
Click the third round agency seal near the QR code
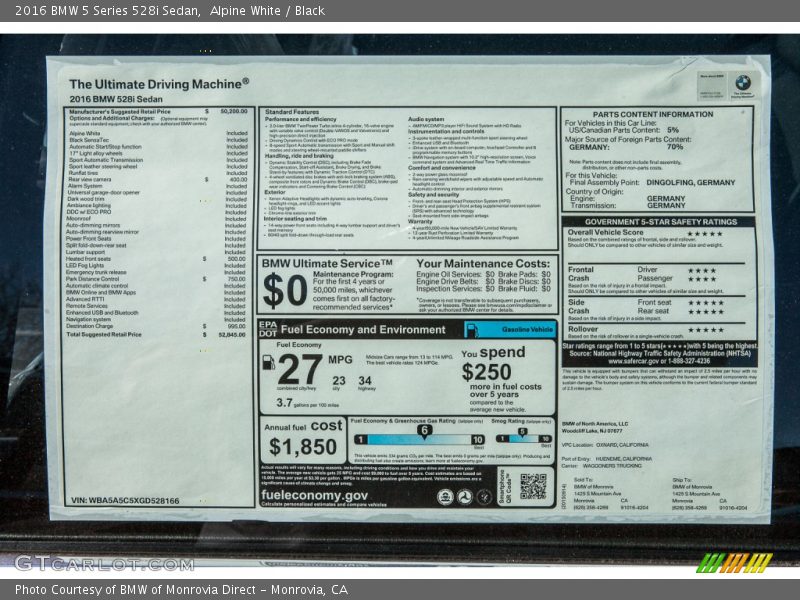click(x=484, y=496)
